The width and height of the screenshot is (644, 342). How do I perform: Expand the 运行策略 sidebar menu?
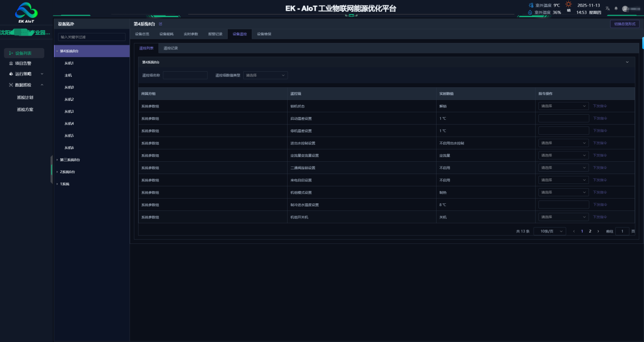click(26, 74)
